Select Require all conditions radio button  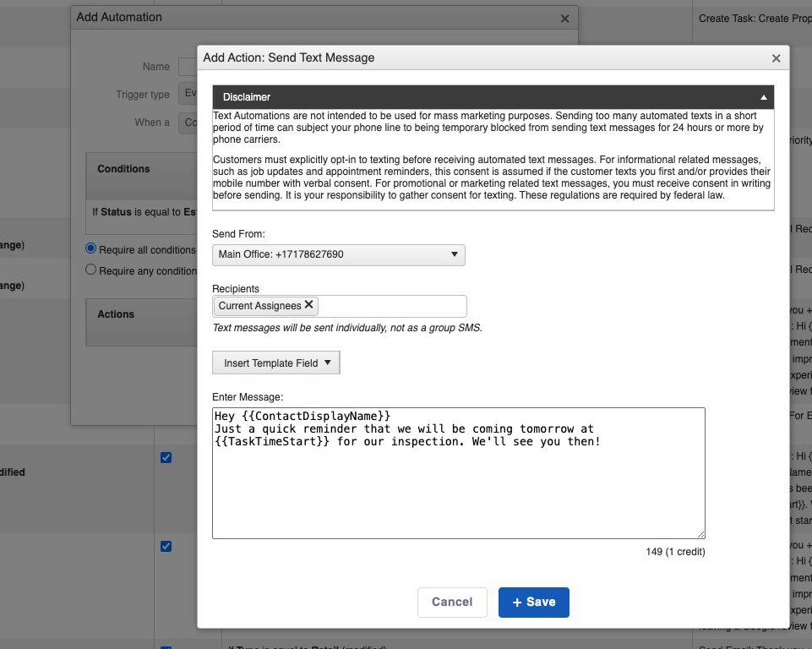(x=90, y=248)
